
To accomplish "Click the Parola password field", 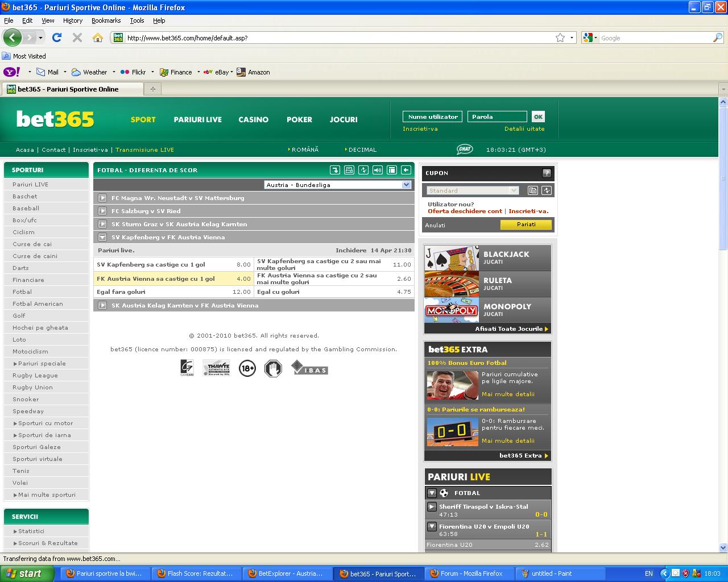I will (x=497, y=117).
